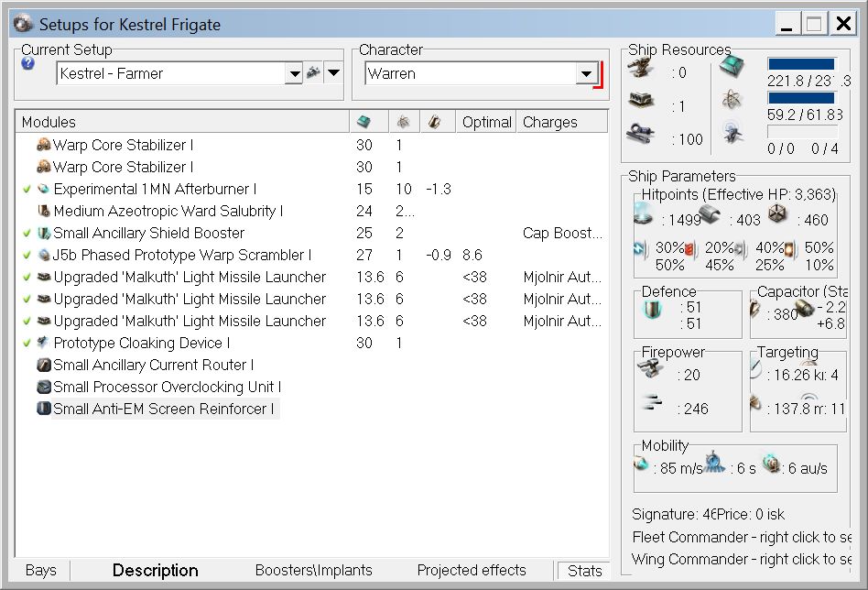Sort by the powergrid column header icon
868x590 pixels.
click(403, 122)
